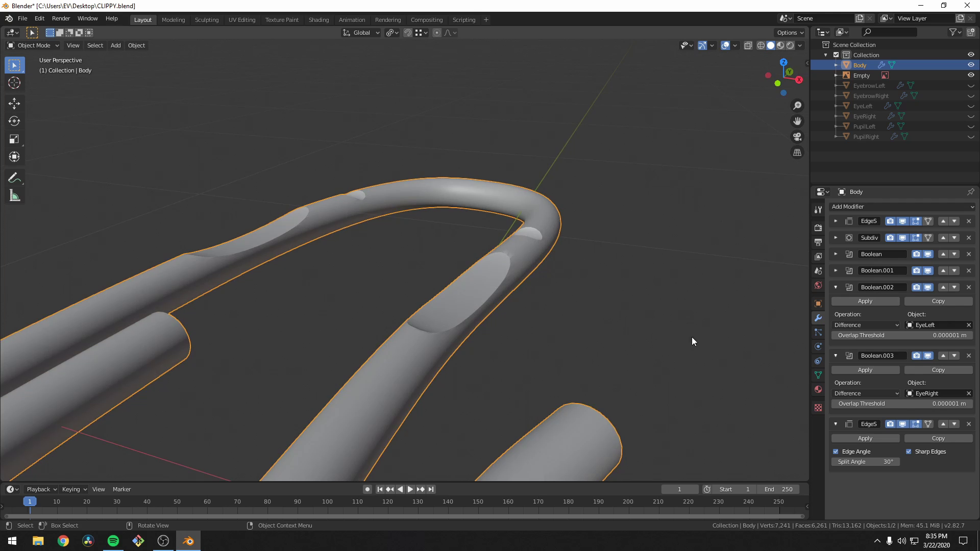Screen dimensions: 980x551
Task: Open the outliner filter icon
Action: [953, 32]
